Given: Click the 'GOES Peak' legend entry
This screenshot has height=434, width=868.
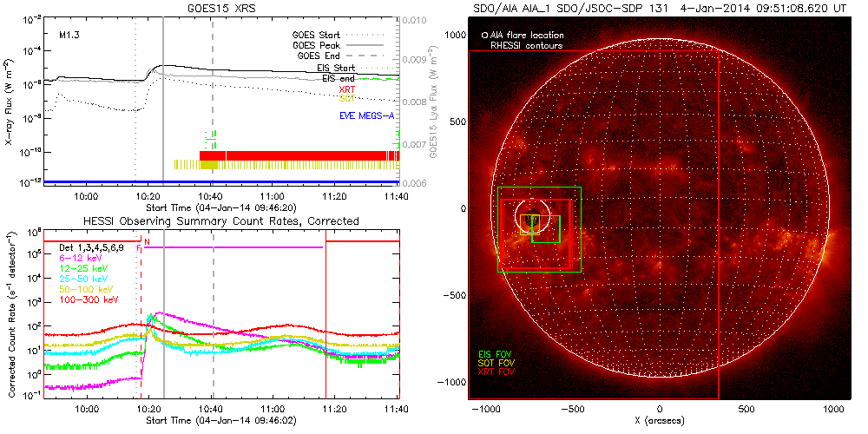Looking at the screenshot, I should (319, 45).
